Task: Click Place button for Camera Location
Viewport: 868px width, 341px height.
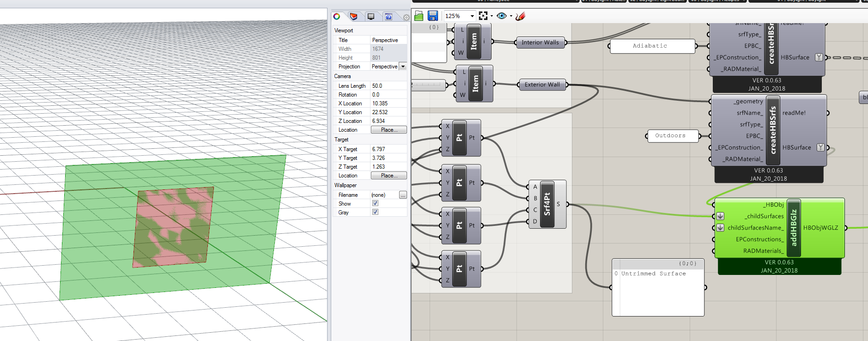Action: click(389, 130)
